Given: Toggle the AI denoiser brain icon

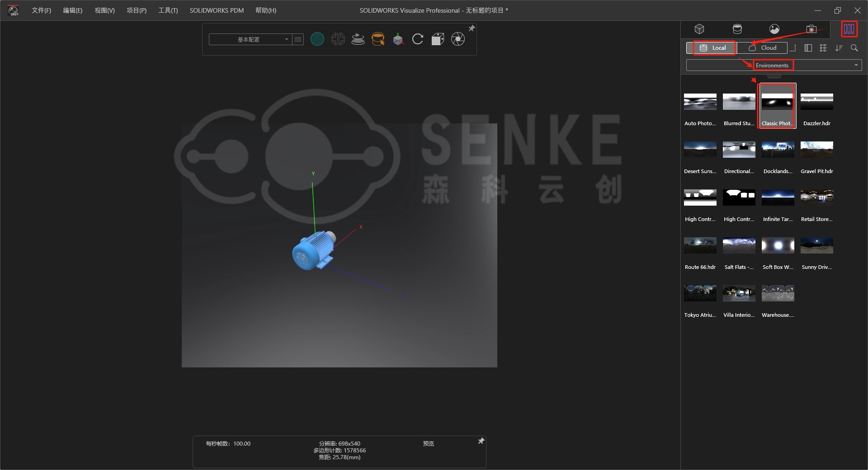Looking at the screenshot, I should [338, 39].
